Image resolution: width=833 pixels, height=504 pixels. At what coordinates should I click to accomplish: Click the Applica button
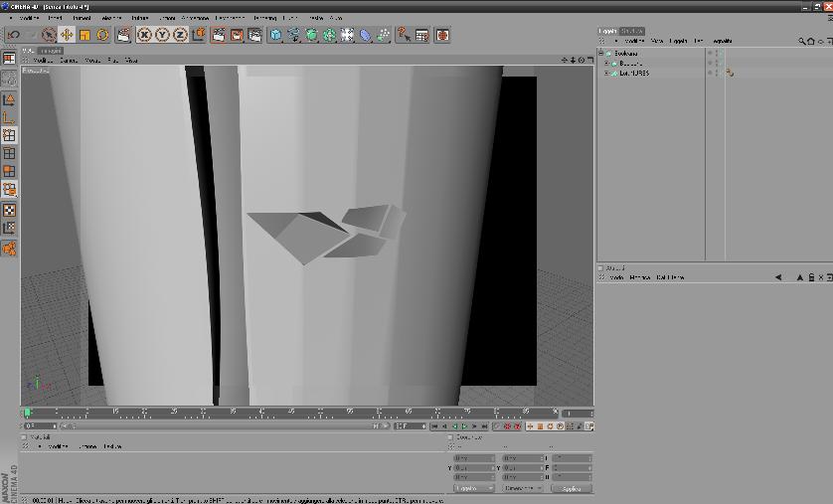click(572, 489)
